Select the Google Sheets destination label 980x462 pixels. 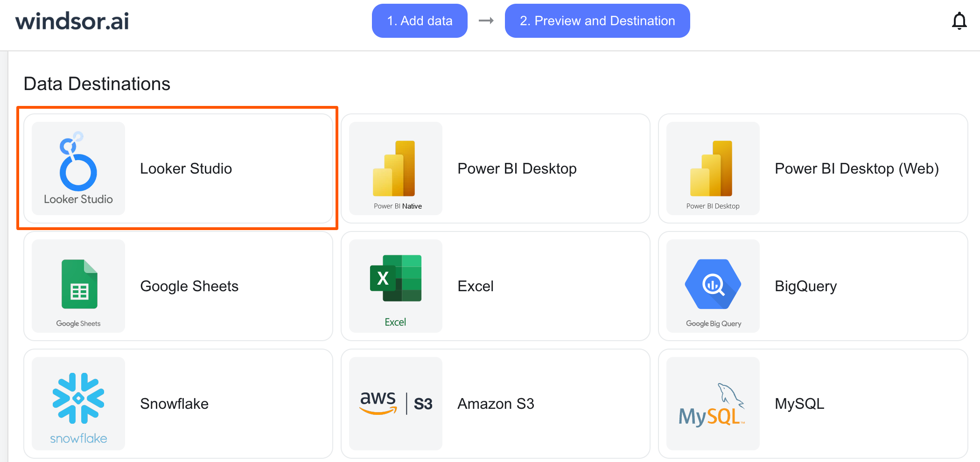tap(189, 286)
